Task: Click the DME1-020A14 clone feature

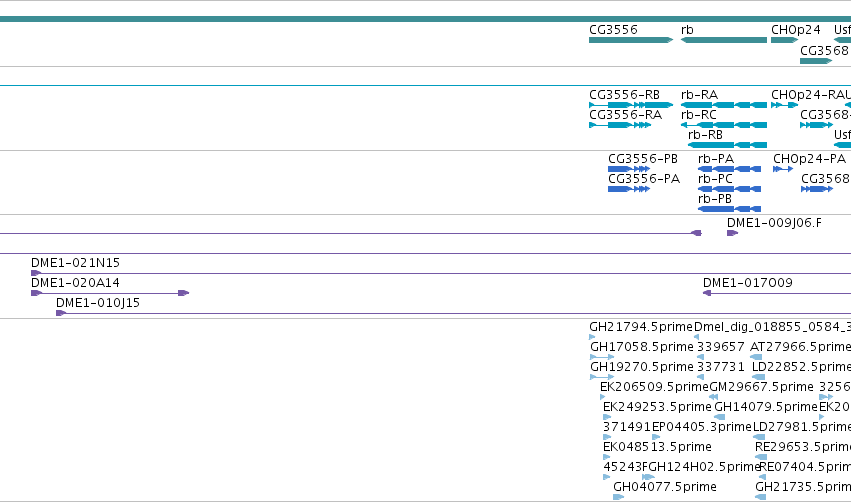Action: tap(110, 293)
